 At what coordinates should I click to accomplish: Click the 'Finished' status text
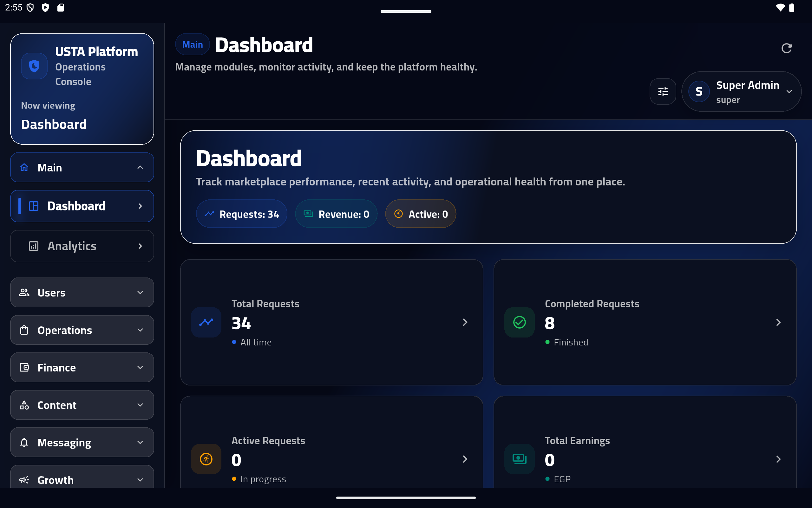[571, 342]
